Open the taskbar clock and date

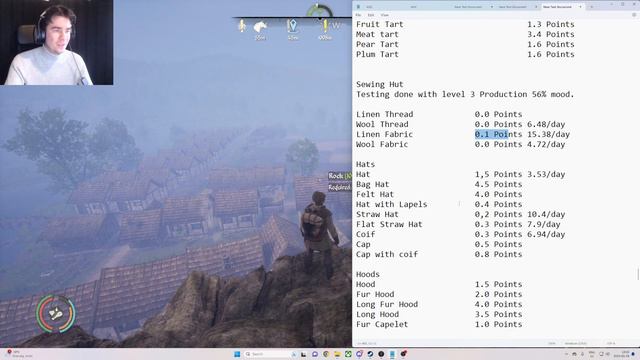(622, 354)
